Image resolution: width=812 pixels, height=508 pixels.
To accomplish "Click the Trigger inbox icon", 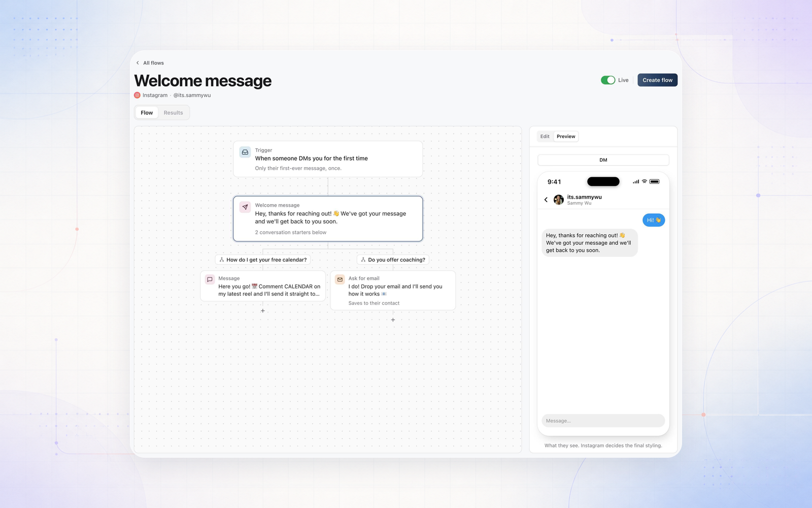I will click(245, 152).
